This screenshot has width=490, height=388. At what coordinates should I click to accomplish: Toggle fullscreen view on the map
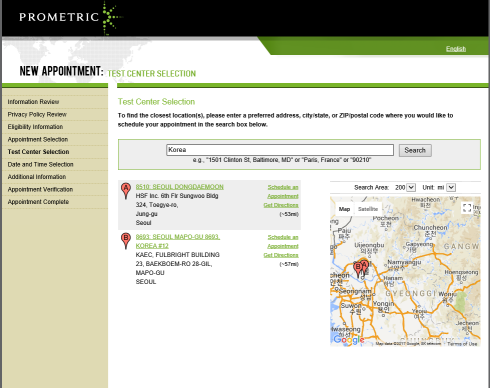tap(467, 208)
